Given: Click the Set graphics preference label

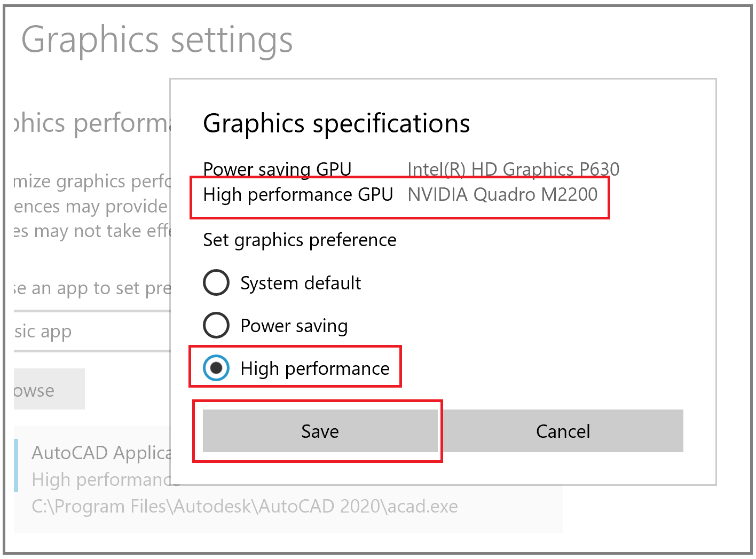Looking at the screenshot, I should (300, 240).
